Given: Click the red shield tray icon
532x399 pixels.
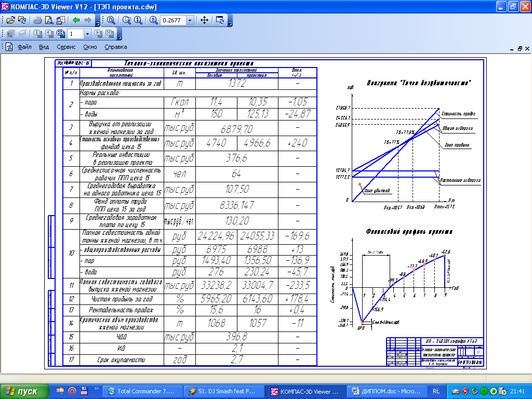Looking at the screenshot, I should [x=465, y=391].
